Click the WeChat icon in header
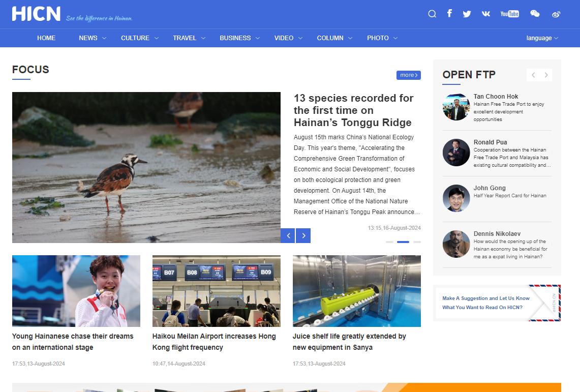 click(x=535, y=14)
